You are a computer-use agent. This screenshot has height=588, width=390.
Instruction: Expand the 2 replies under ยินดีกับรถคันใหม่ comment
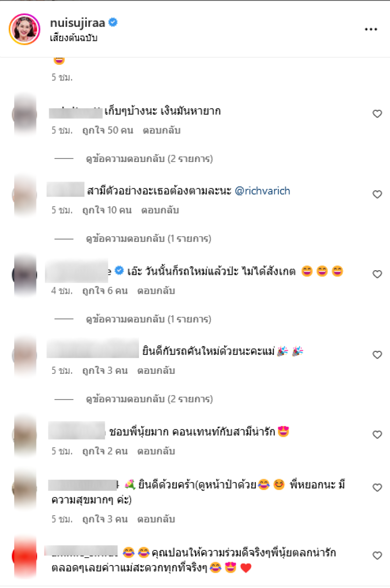pyautogui.click(x=149, y=399)
